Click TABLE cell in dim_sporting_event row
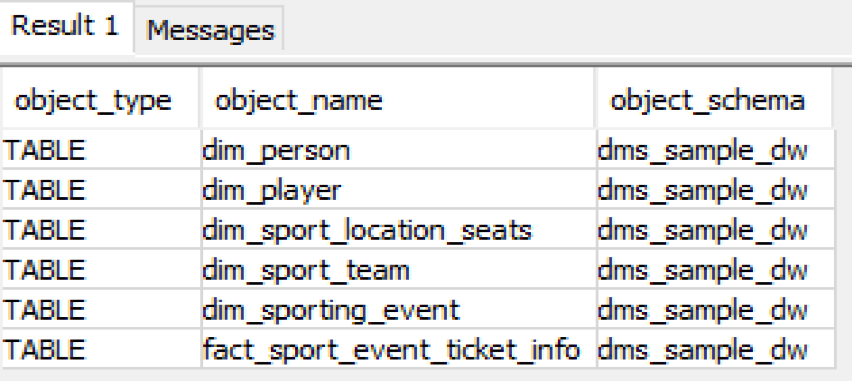852x381 pixels. [x=101, y=309]
